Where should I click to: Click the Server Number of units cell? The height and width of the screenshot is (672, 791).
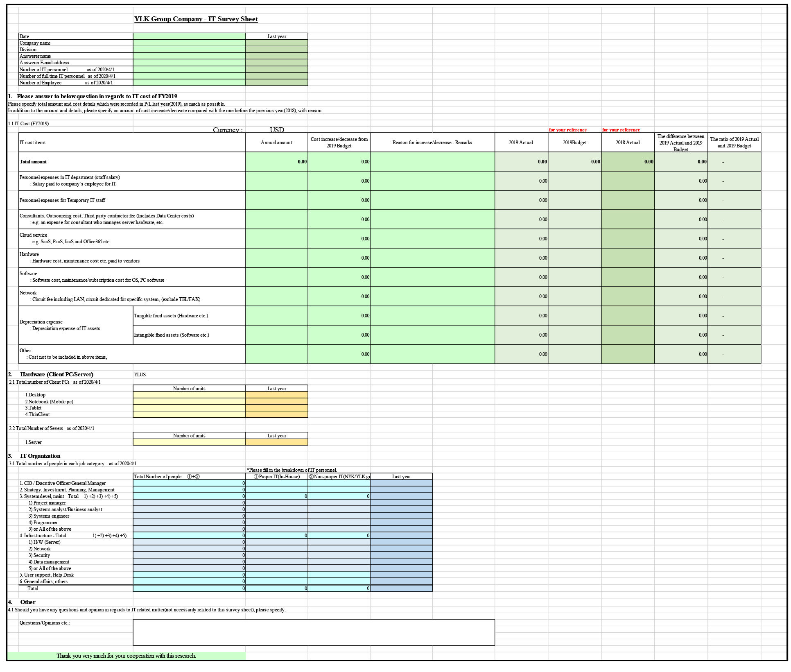[x=189, y=442]
